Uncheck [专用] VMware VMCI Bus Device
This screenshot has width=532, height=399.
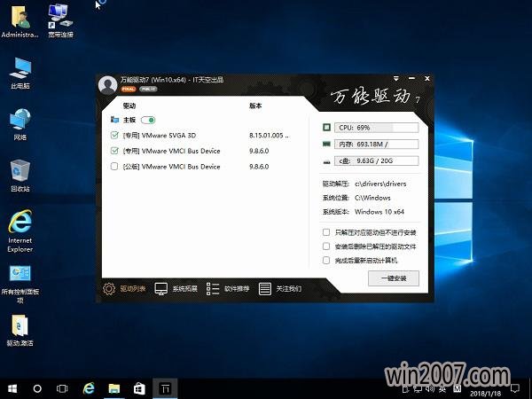(114, 151)
